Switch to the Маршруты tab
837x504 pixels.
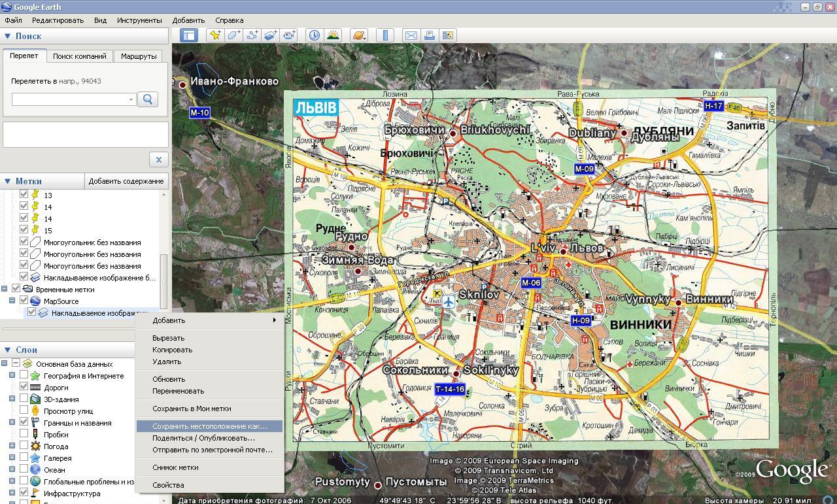tap(138, 56)
